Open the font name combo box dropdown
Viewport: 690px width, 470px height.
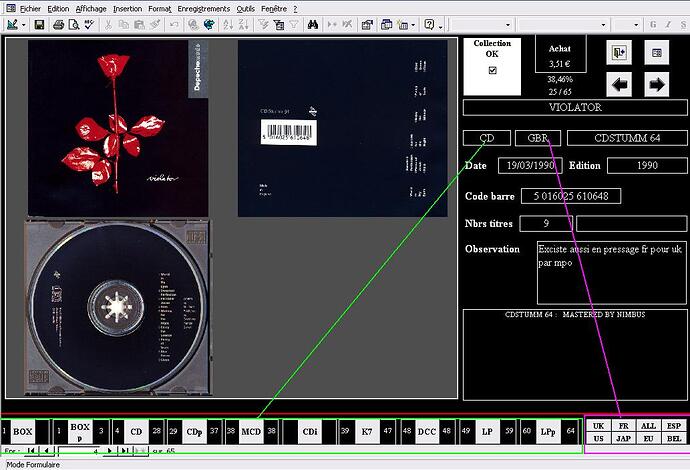pyautogui.click(x=603, y=25)
